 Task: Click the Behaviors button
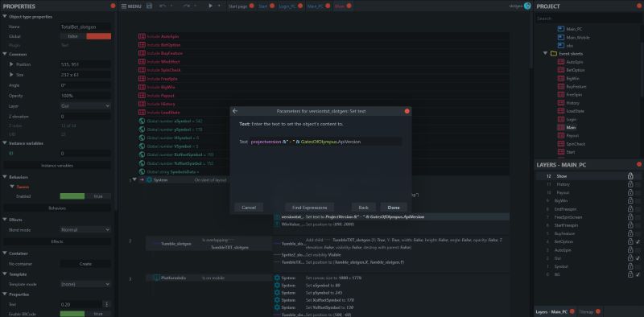pyautogui.click(x=57, y=208)
